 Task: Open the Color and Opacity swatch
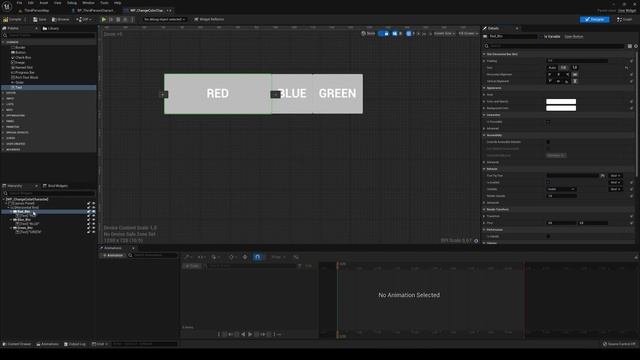pyautogui.click(x=561, y=101)
